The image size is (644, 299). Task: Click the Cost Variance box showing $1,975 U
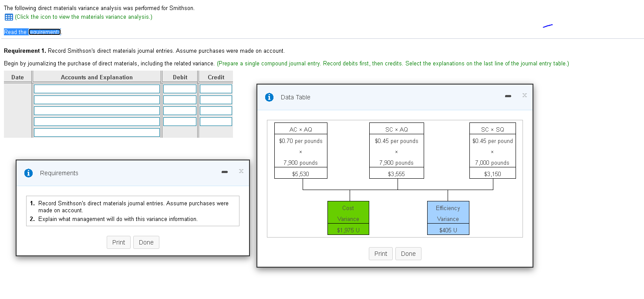coord(348,217)
